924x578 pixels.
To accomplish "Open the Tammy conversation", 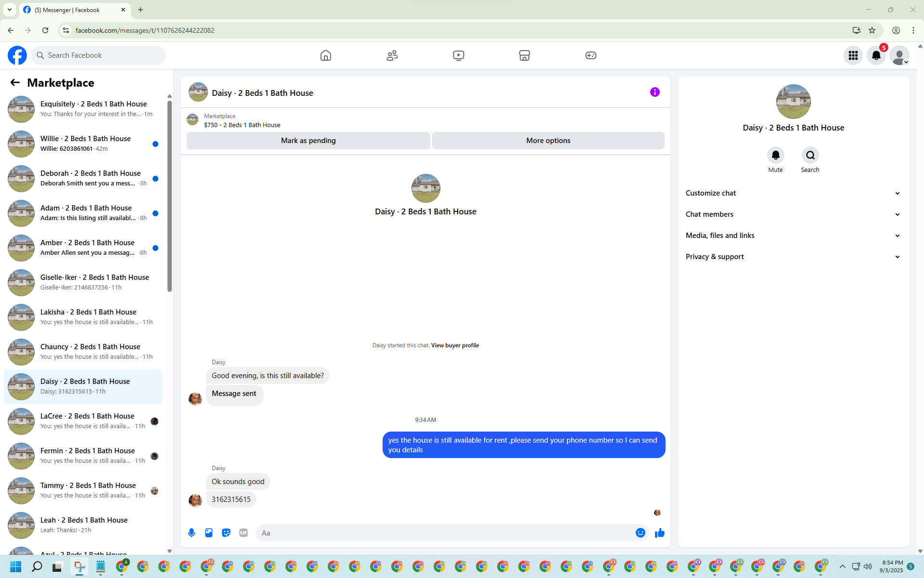I will pos(83,490).
